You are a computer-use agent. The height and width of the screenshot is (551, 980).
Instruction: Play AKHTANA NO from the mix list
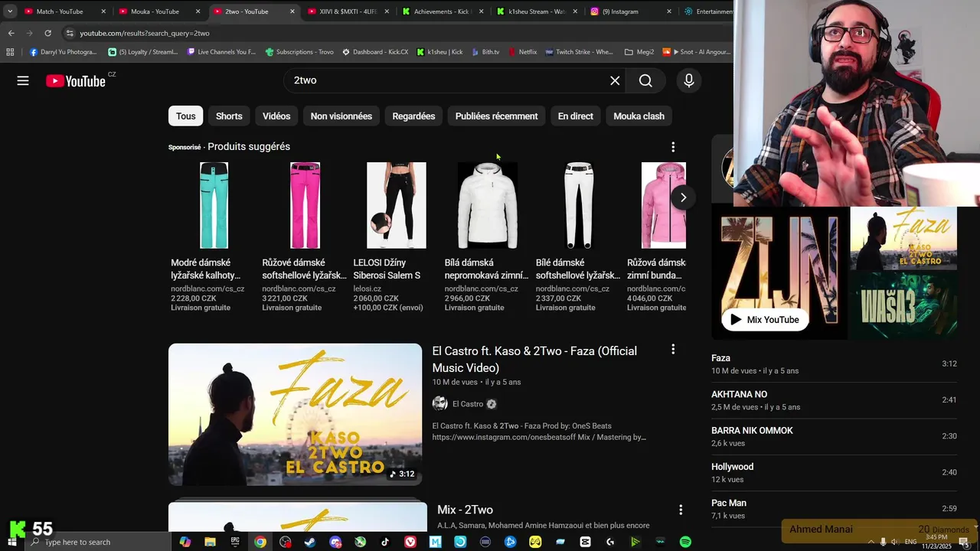pos(834,400)
